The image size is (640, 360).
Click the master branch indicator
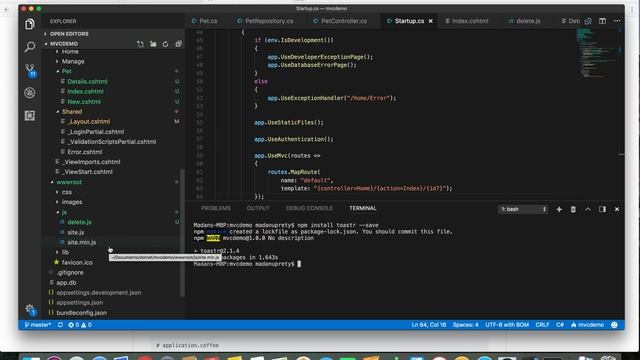[38, 325]
